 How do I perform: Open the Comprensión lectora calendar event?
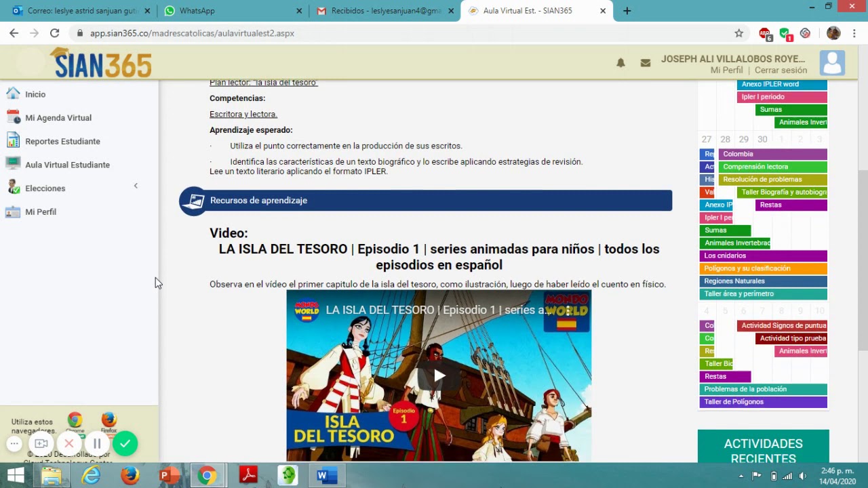point(772,167)
